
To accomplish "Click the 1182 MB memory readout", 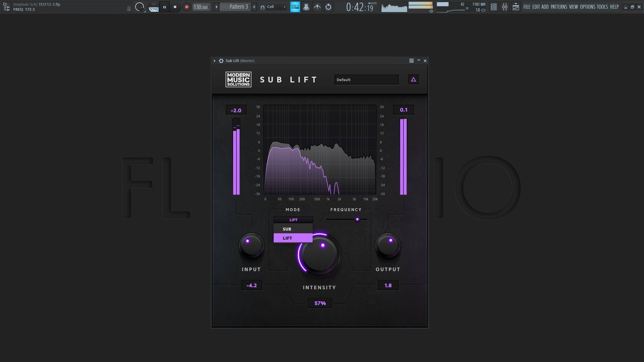I will pos(479,4).
